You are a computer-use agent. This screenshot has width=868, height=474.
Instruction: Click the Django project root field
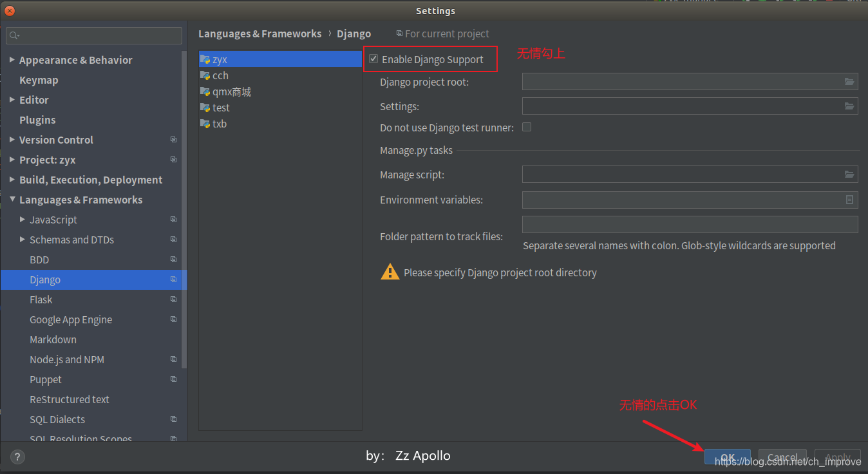(690, 82)
